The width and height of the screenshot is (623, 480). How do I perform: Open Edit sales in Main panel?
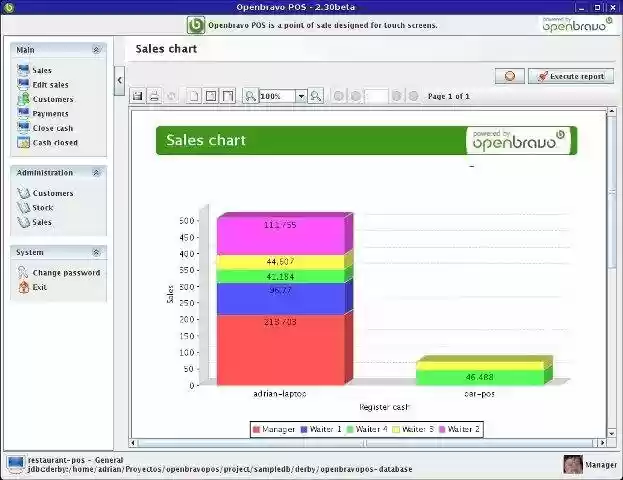click(x=43, y=84)
